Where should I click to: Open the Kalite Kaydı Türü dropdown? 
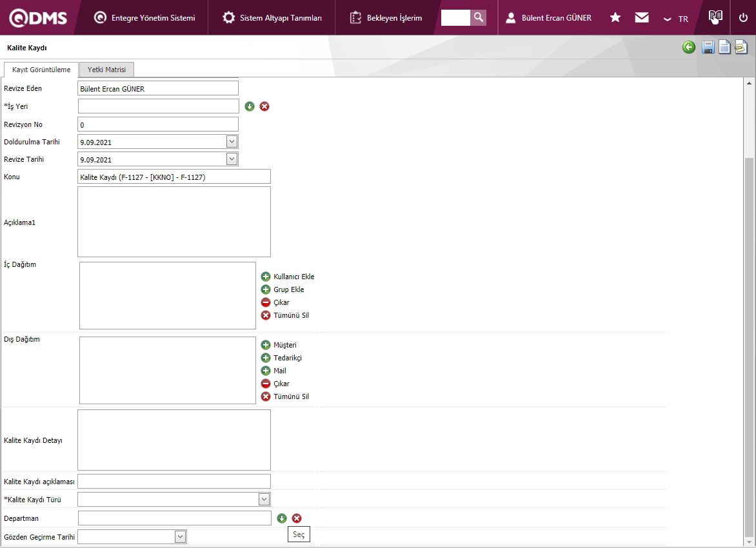coord(264,499)
